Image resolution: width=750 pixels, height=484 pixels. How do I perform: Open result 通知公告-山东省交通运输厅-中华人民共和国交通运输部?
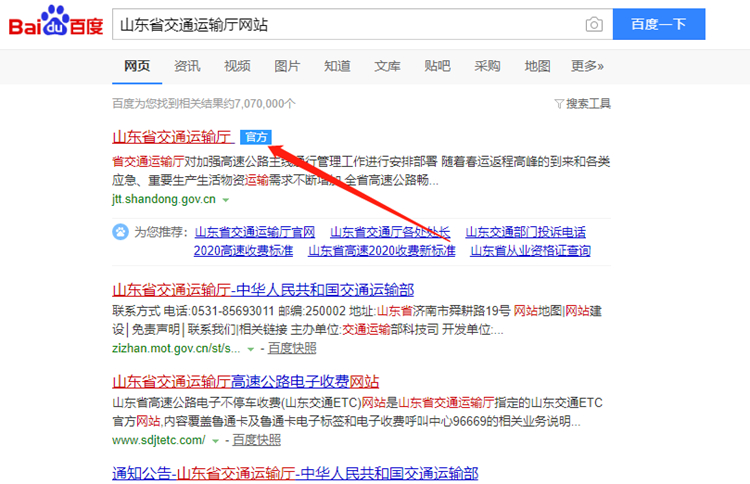click(295, 473)
